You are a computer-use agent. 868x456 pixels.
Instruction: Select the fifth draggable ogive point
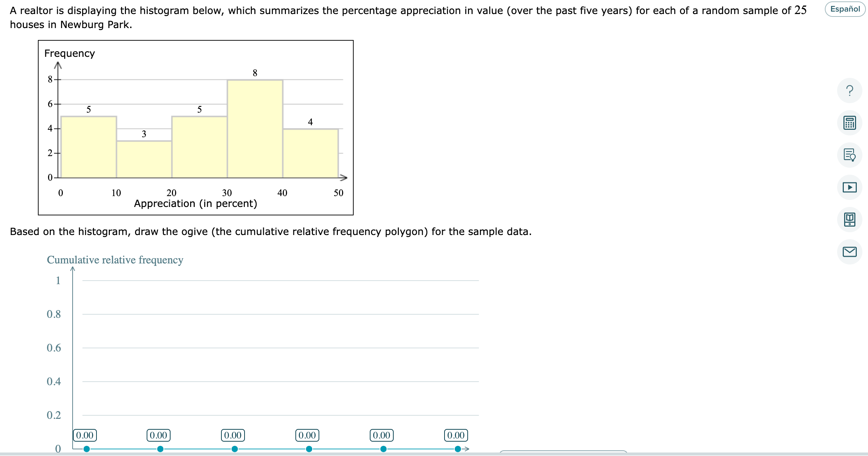point(383,449)
